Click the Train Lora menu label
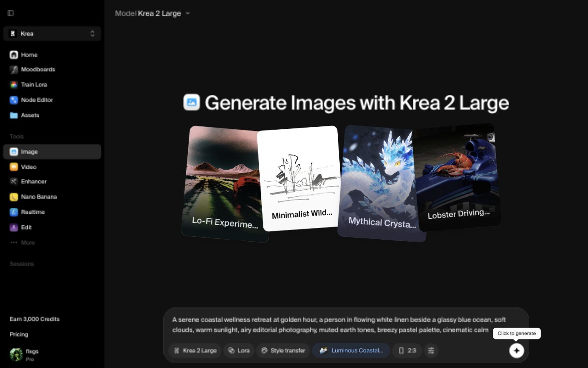This screenshot has height=368, width=588. [x=34, y=85]
